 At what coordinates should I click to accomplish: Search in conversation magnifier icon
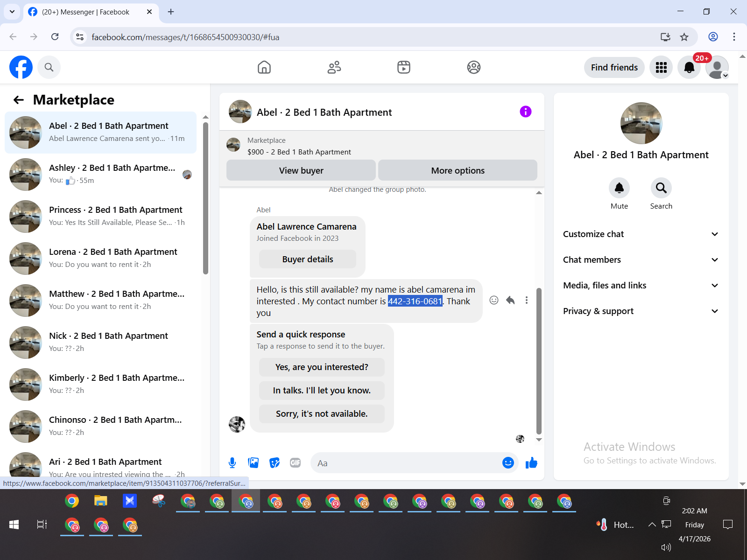pyautogui.click(x=661, y=188)
